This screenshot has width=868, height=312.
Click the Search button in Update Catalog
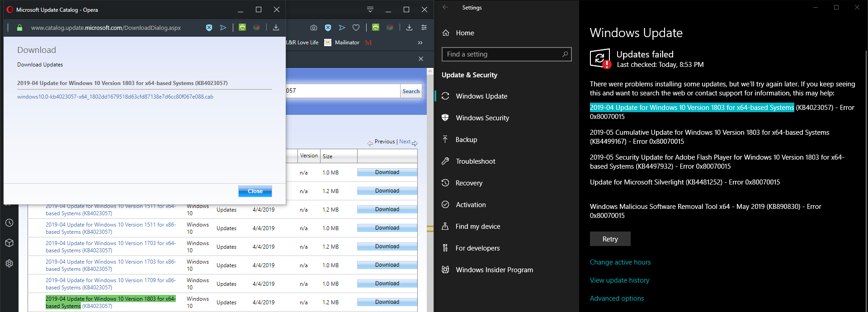point(411,91)
